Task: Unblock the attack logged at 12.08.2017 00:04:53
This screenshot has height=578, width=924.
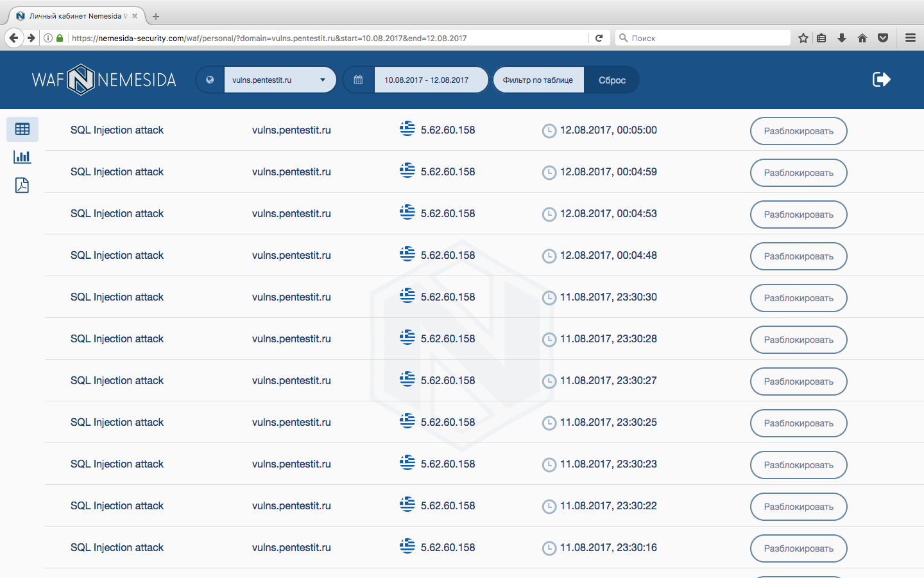Action: 799,215
